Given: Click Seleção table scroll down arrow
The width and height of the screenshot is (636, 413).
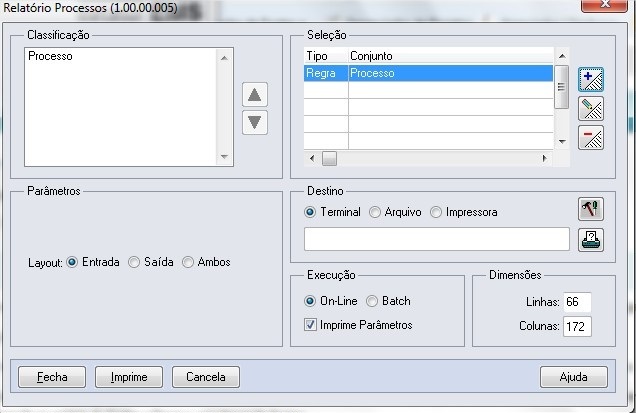Looking at the screenshot, I should click(562, 142).
